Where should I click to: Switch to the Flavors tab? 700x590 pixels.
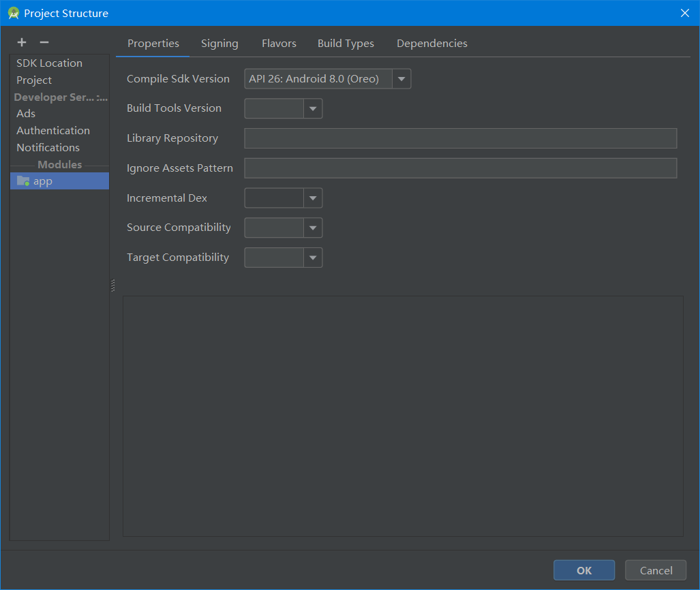tap(279, 43)
